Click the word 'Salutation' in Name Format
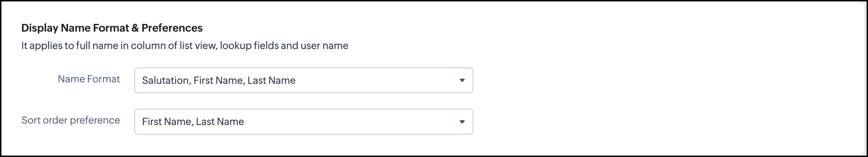 [165, 81]
